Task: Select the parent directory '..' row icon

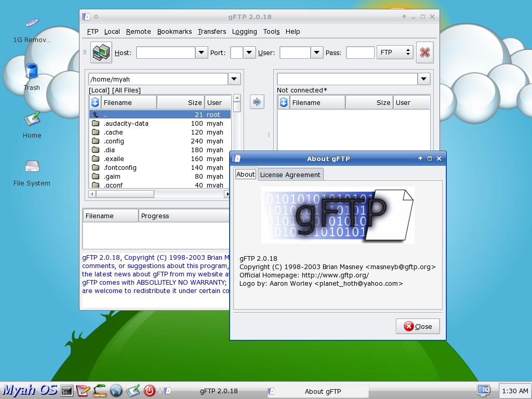Action: pos(96,115)
